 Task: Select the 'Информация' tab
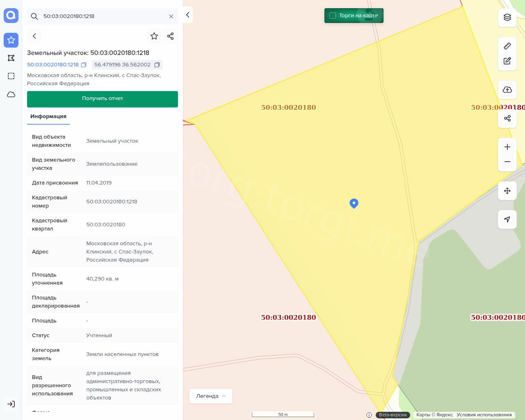click(x=48, y=116)
